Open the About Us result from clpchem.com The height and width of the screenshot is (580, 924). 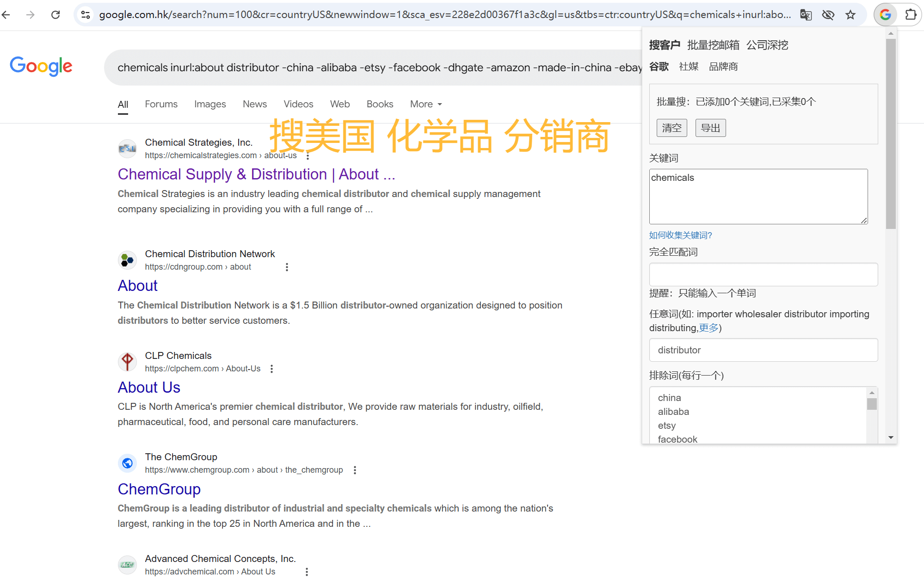149,388
